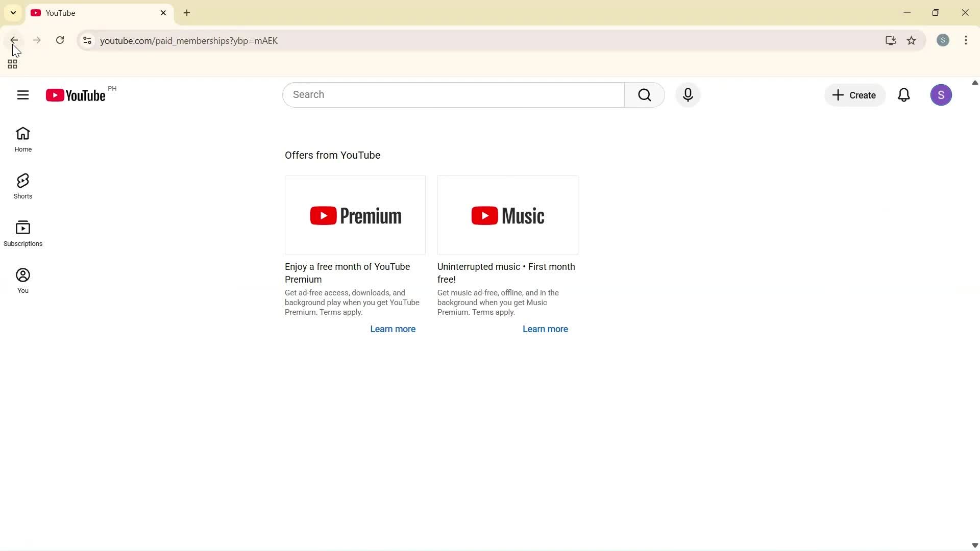The width and height of the screenshot is (980, 551).
Task: Open the YouTube voice search microphone
Action: pos(688,94)
